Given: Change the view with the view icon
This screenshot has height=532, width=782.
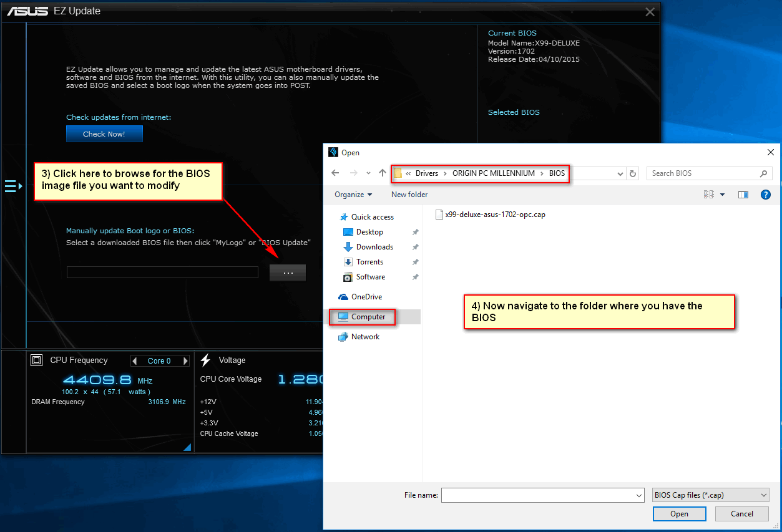Looking at the screenshot, I should pos(709,195).
